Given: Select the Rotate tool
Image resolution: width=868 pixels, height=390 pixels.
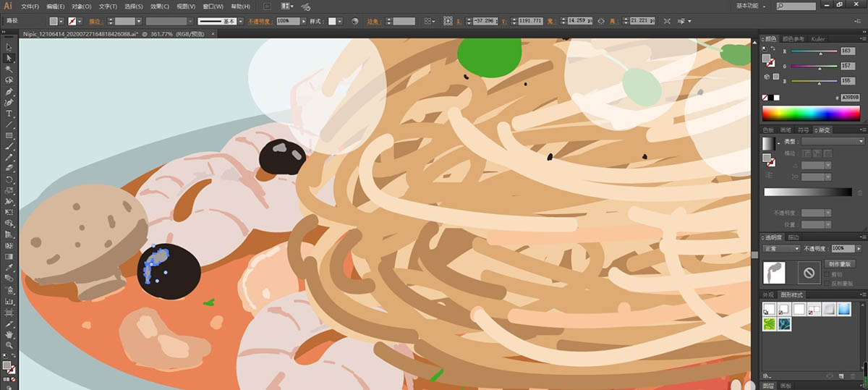Looking at the screenshot, I should pos(9,179).
